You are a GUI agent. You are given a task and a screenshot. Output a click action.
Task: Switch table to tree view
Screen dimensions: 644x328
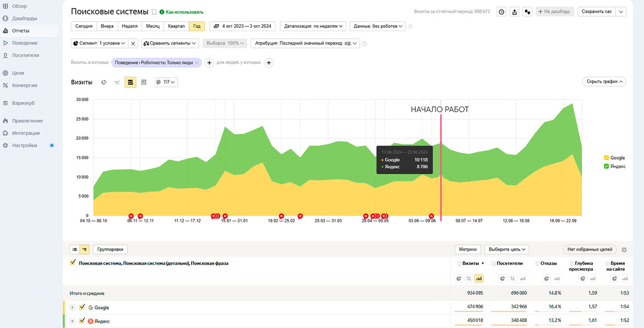(84, 249)
